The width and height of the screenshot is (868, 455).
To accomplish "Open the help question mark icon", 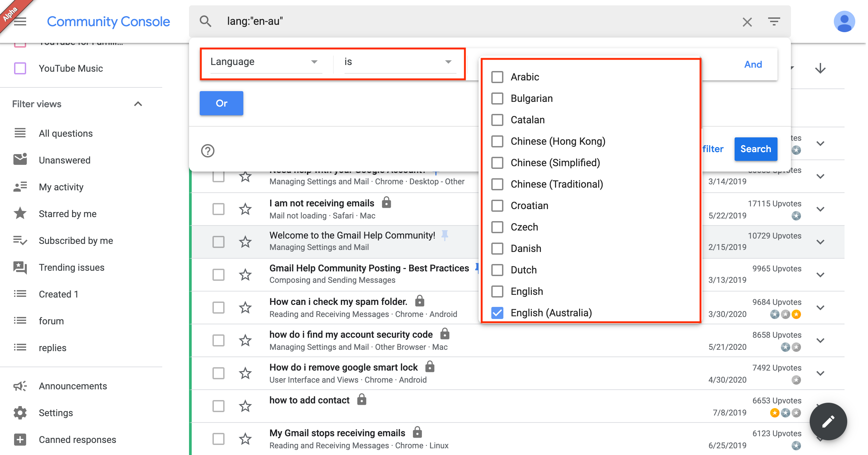I will click(x=207, y=150).
